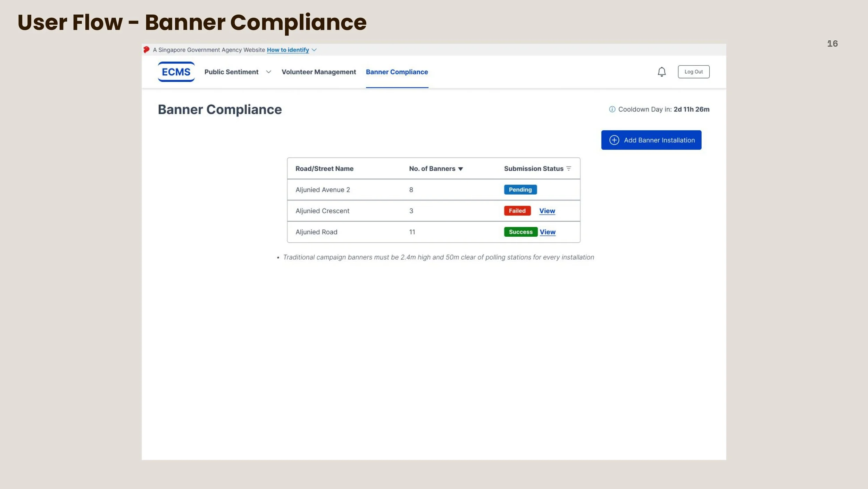Click the Banner Compliance page heading
Screen dimensions: 868x489
pos(220,109)
